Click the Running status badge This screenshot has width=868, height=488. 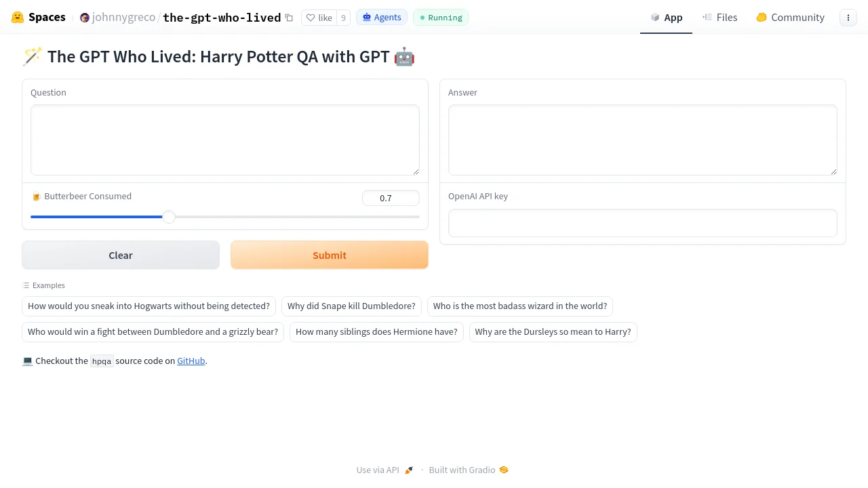(441, 18)
